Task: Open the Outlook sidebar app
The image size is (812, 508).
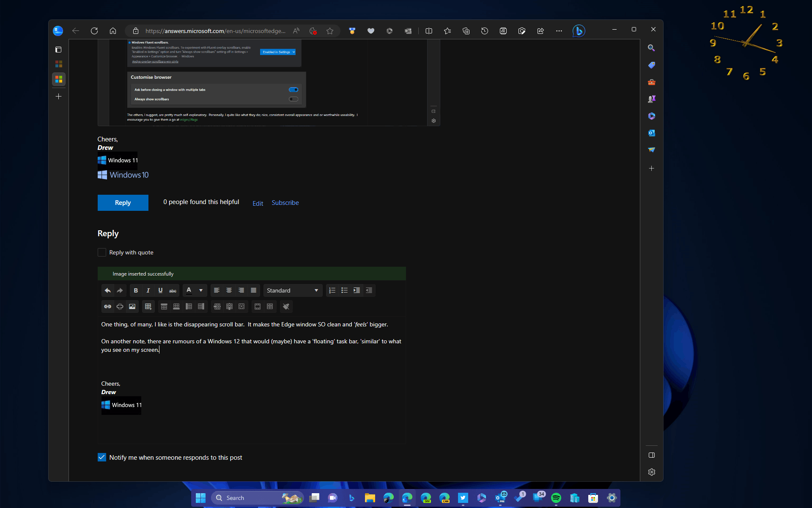Action: point(651,133)
